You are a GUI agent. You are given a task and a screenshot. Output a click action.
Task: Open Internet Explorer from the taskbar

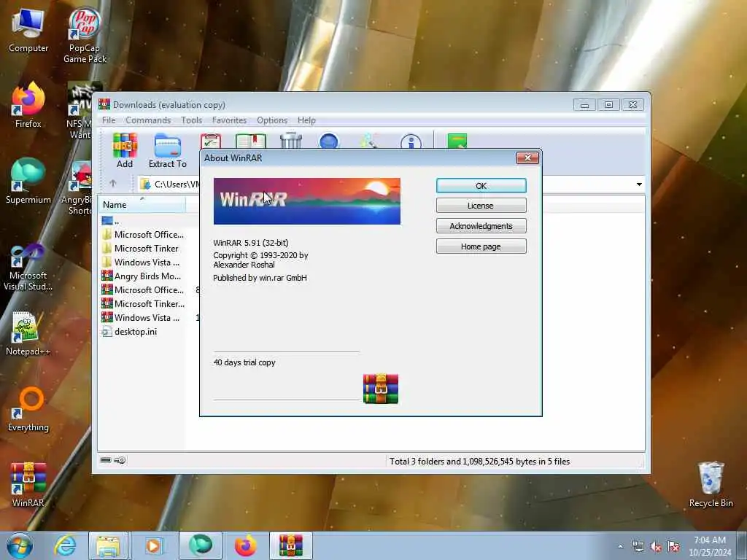[65, 545]
